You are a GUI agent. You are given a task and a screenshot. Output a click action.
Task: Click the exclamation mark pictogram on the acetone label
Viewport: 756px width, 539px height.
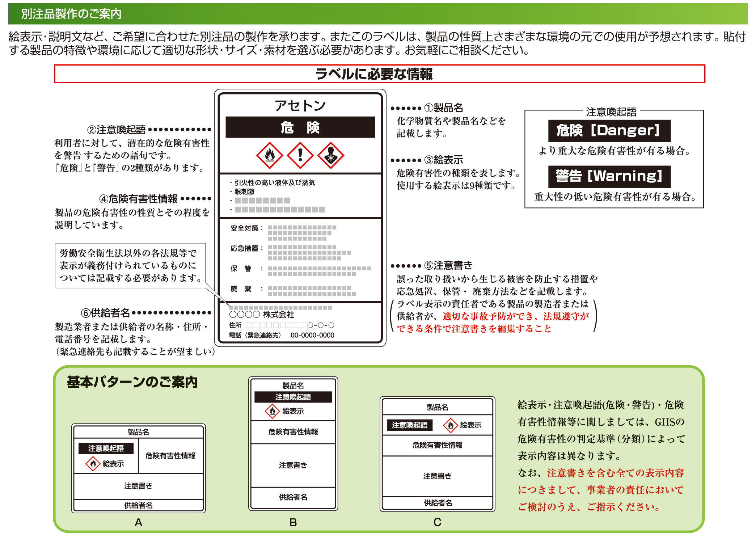(x=300, y=155)
